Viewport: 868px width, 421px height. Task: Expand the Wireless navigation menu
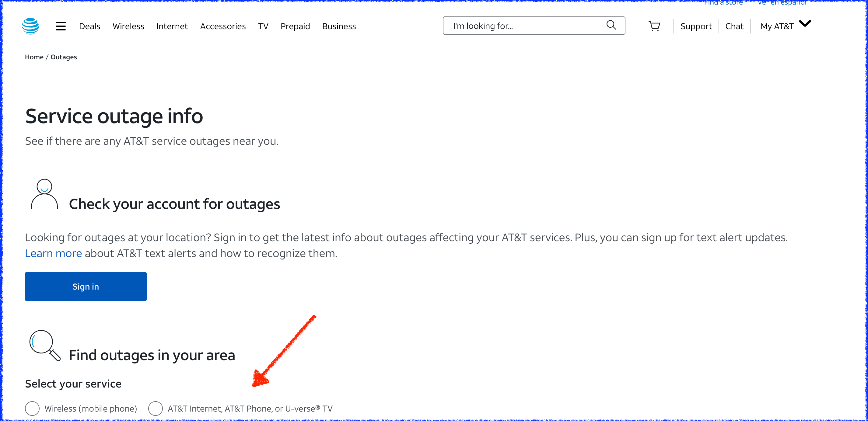(128, 26)
